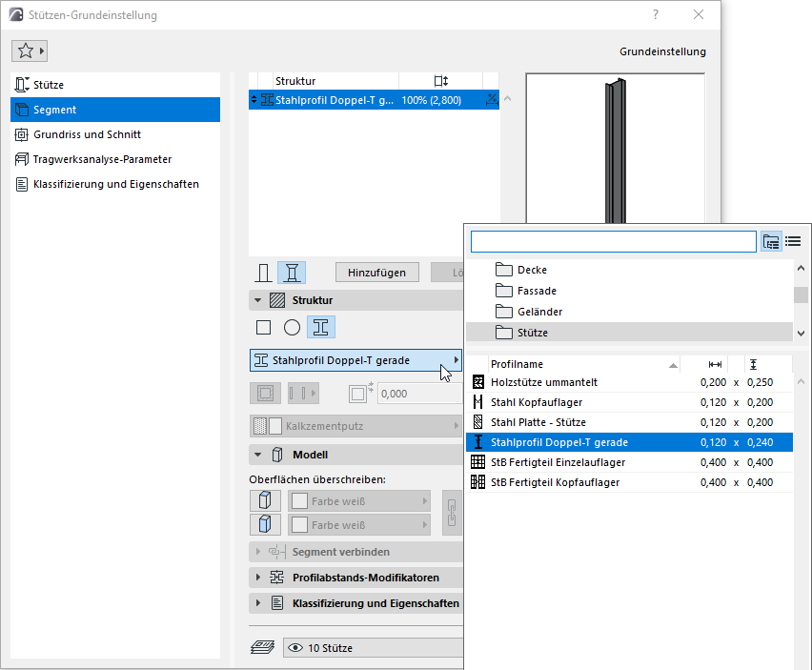Image resolution: width=812 pixels, height=670 pixels.
Task: Click the Struktur column header
Action: pyautogui.click(x=335, y=81)
